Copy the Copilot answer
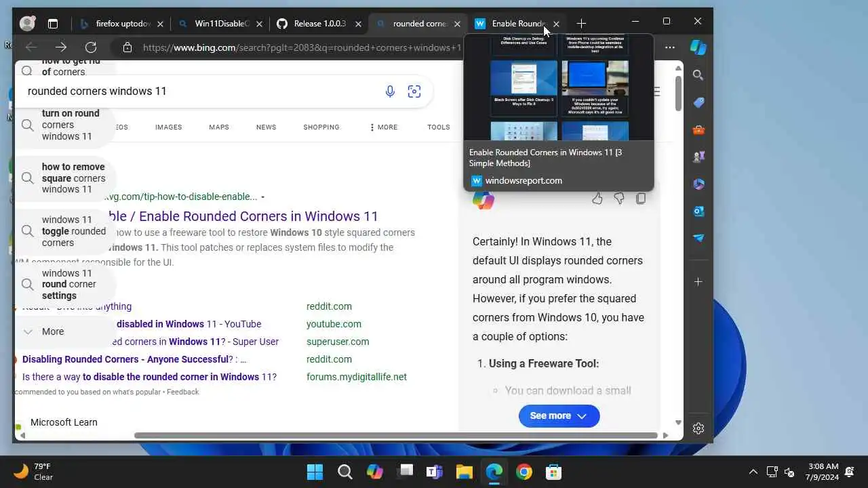Image resolution: width=868 pixels, height=488 pixels. [641, 199]
